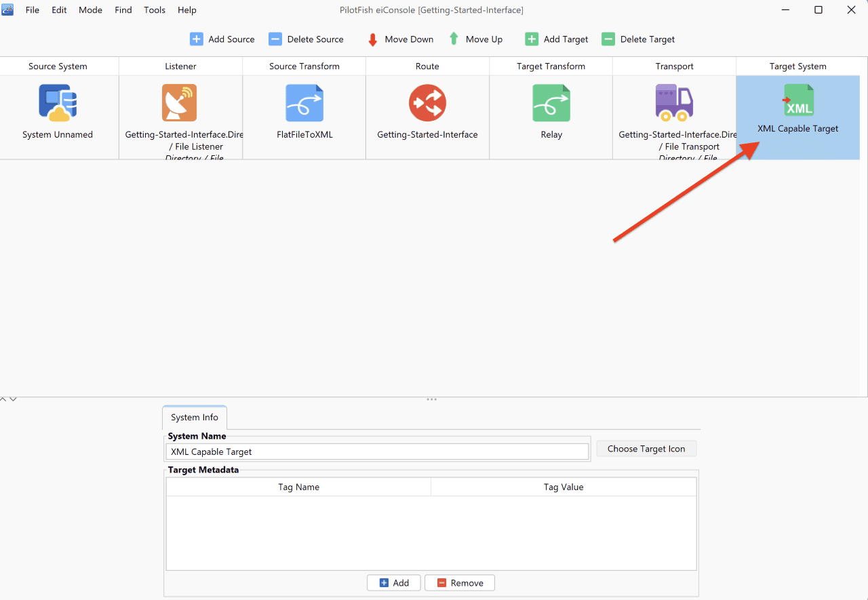Click the Listener stage header
This screenshot has width=868, height=600.
click(181, 66)
